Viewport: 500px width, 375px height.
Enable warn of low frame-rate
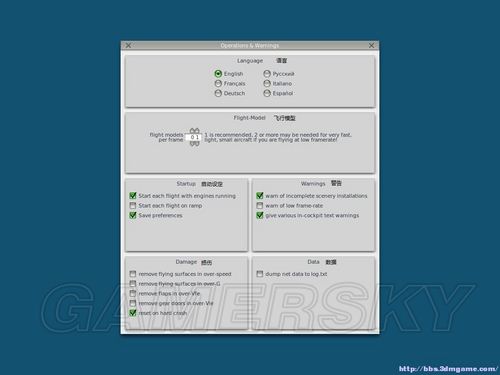pyautogui.click(x=260, y=206)
